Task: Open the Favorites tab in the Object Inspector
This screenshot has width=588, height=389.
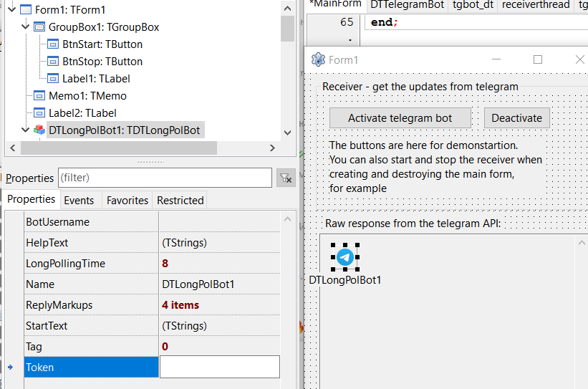Action: tap(127, 201)
